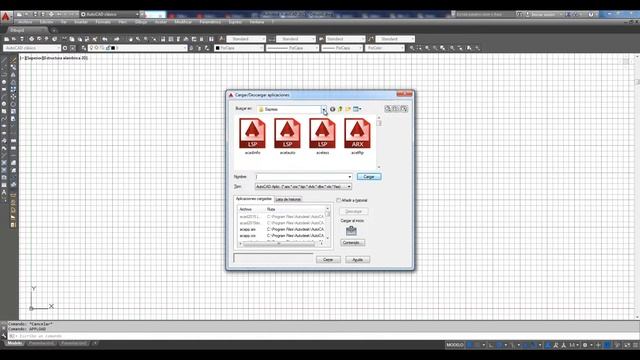
Task: Select the Move tool in Modify toolbar
Action: pyautogui.click(x=13, y=97)
